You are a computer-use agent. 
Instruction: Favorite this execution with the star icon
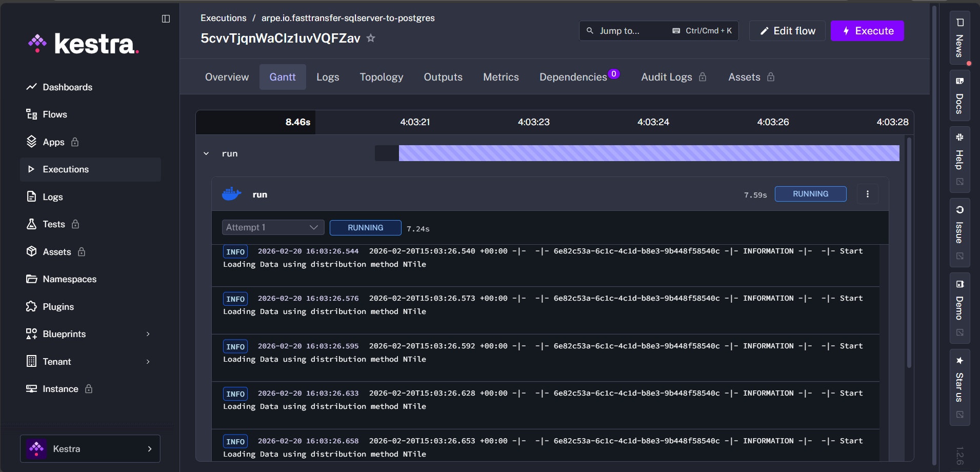[x=371, y=38]
